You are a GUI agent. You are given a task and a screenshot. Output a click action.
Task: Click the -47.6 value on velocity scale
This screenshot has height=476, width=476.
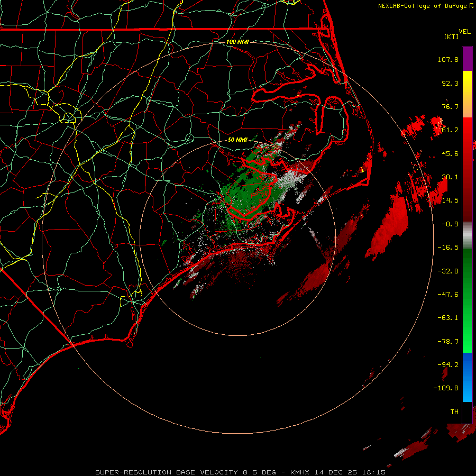448,295
